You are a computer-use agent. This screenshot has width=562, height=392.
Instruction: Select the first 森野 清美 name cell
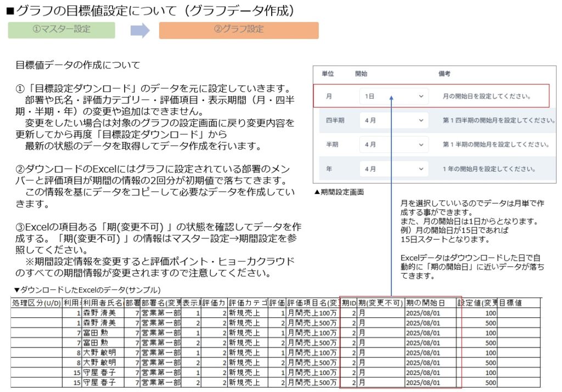point(103,313)
